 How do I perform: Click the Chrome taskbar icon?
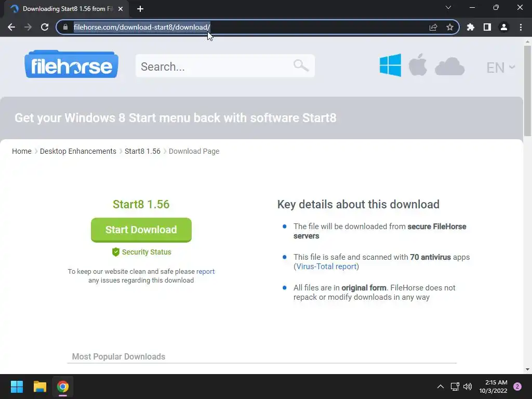point(63,387)
